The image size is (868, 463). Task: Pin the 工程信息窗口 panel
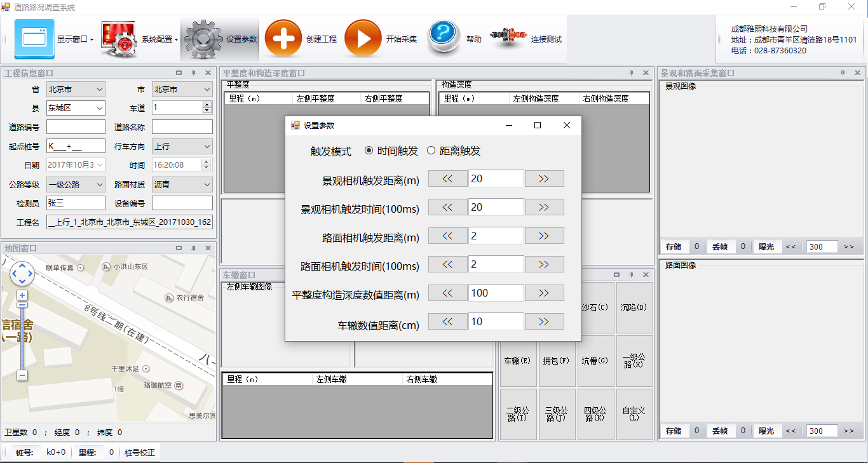point(193,73)
